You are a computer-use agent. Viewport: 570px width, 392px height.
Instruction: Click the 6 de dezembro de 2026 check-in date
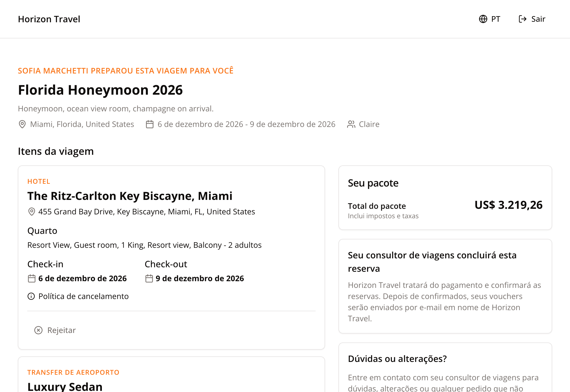82,278
